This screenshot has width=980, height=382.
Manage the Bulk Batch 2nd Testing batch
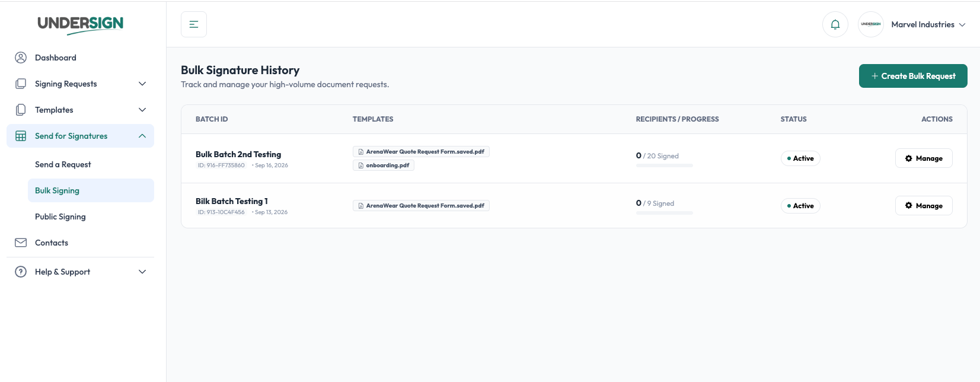924,158
